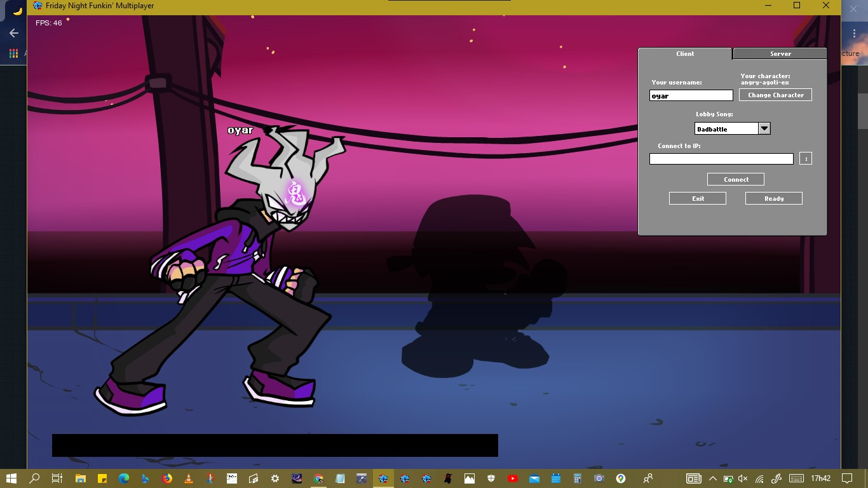Open Google Maps icon in taskbar
The height and width of the screenshot is (488, 868).
pyautogui.click(x=621, y=478)
